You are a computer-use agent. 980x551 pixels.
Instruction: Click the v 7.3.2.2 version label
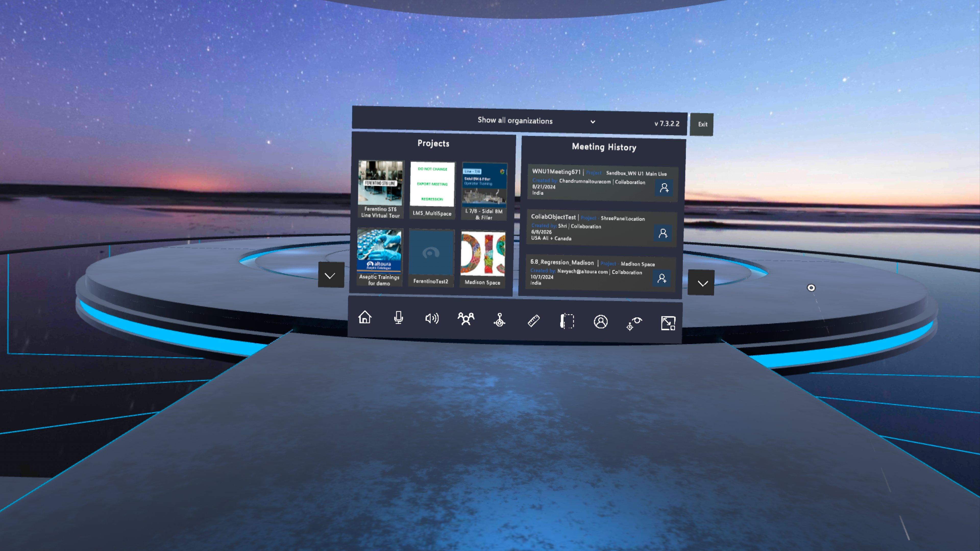click(x=667, y=123)
